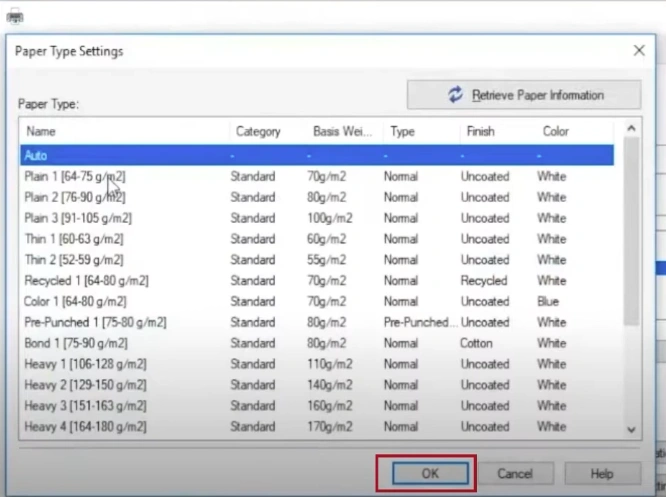
Task: Click the Cotton finish cell in Bond 1 row
Action: coord(476,343)
